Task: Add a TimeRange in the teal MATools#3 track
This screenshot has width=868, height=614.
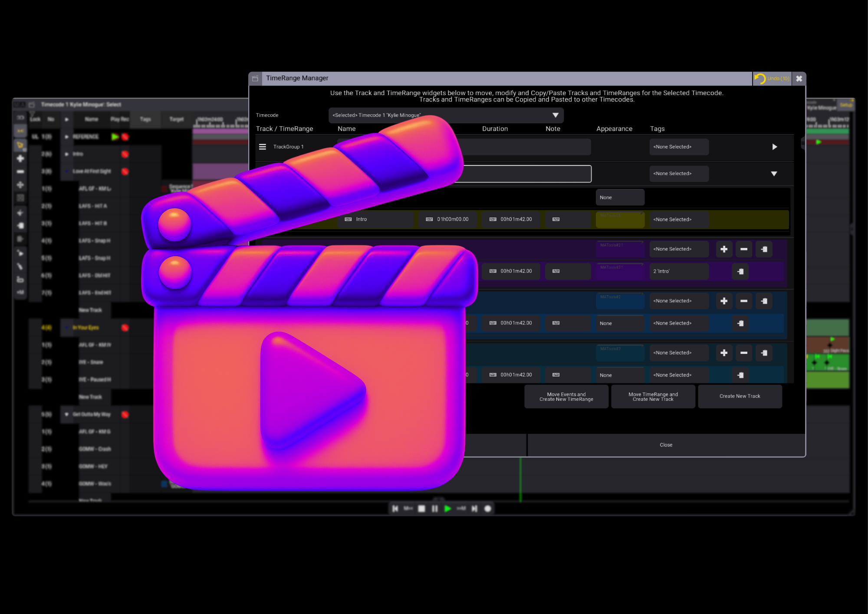Action: point(724,353)
